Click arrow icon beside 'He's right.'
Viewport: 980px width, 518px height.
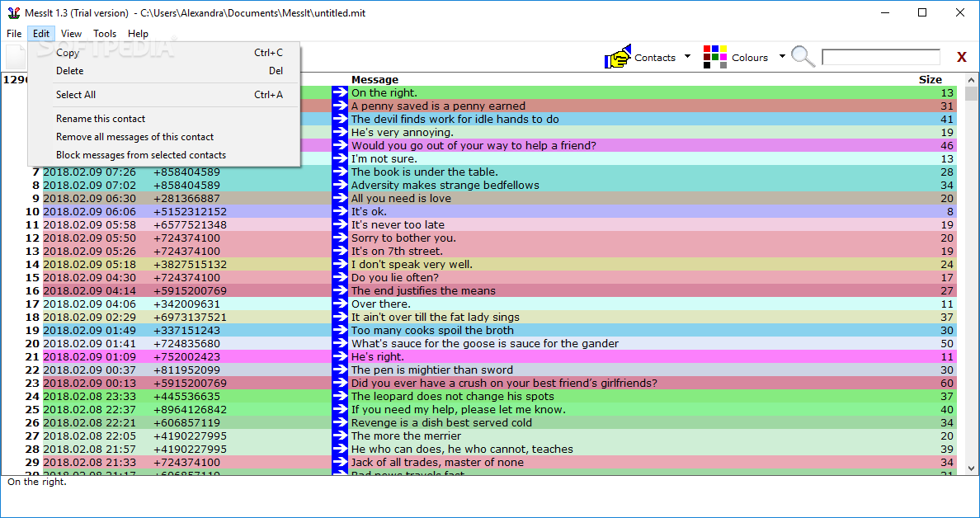pyautogui.click(x=339, y=357)
